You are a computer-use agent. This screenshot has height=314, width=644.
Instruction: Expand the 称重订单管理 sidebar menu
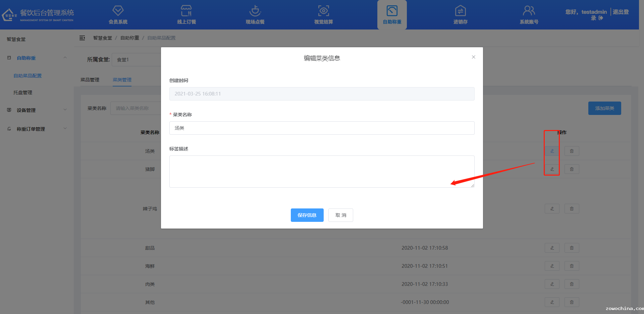pyautogui.click(x=37, y=129)
